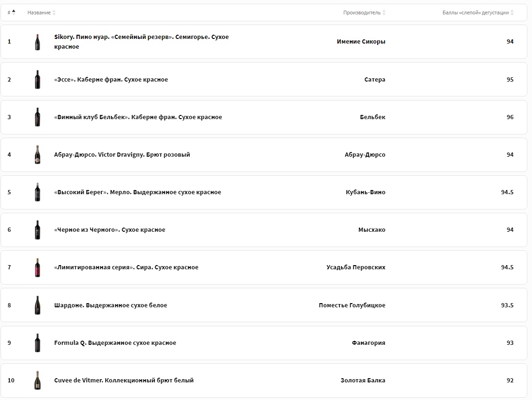
Task: Select «Черное из Черного» wine name
Action: click(x=109, y=230)
